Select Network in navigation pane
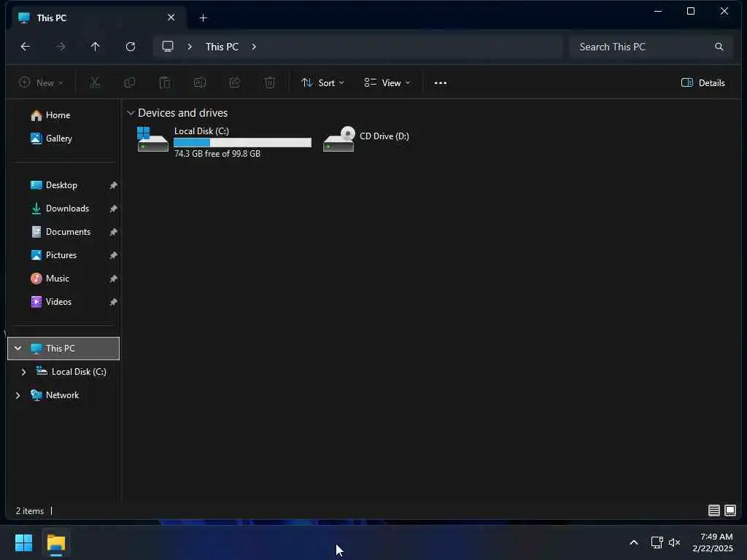The image size is (747, 560). click(x=55, y=395)
